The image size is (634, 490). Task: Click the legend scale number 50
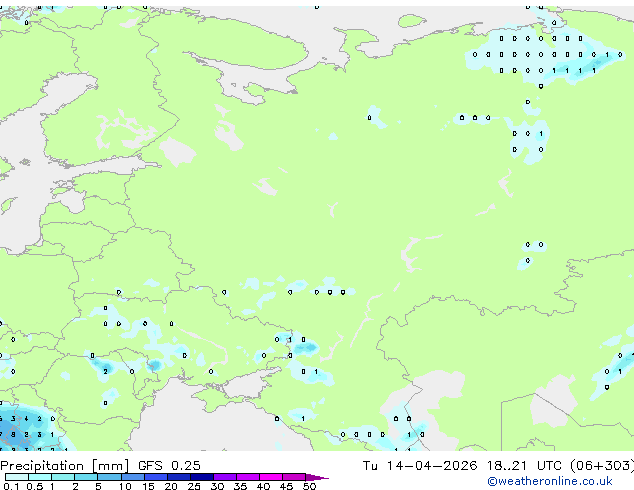pyautogui.click(x=310, y=486)
